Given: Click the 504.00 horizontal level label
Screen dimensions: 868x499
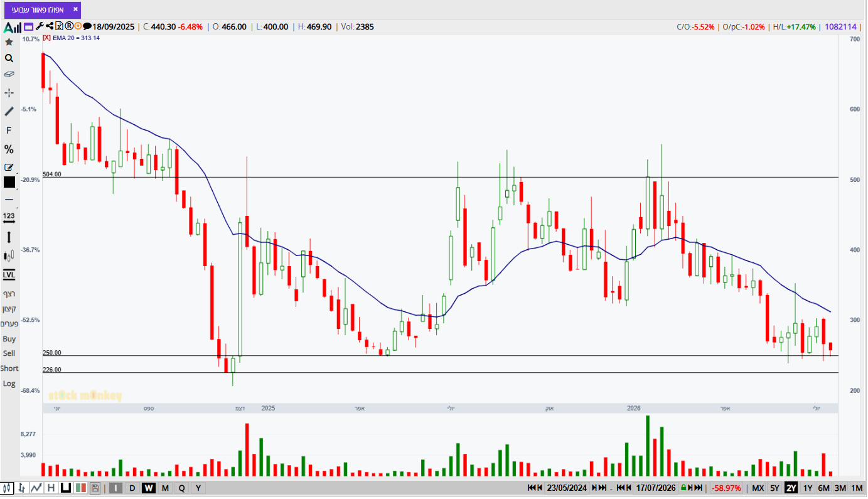Looking at the screenshot, I should (x=51, y=174).
